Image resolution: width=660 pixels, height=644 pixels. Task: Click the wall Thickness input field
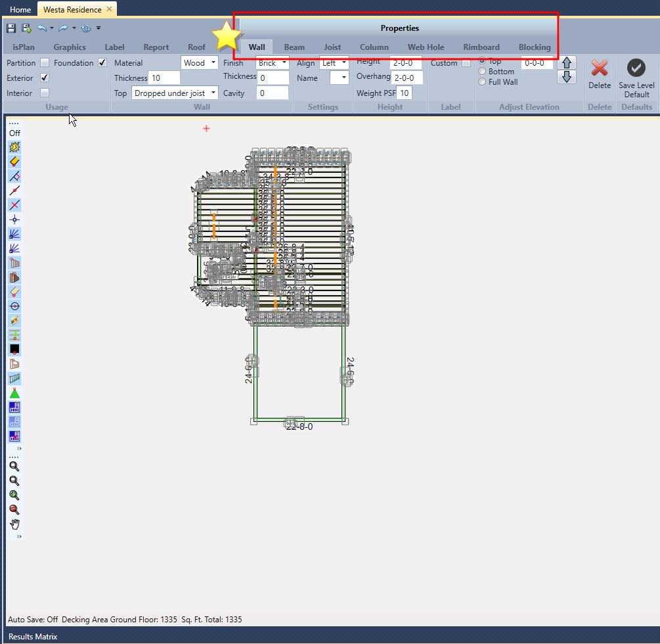pos(165,78)
